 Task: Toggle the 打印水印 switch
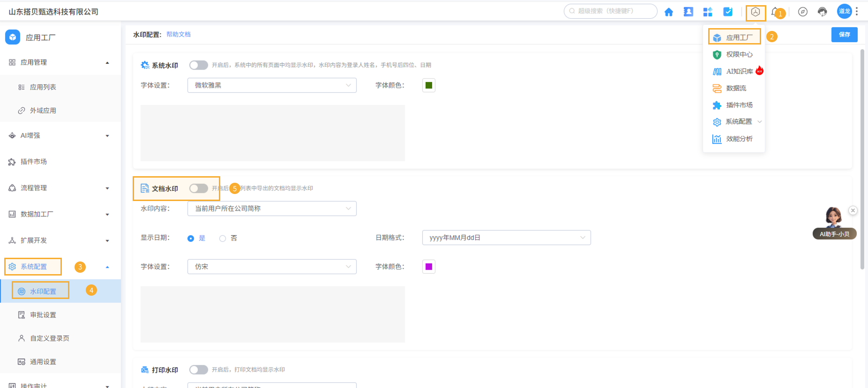[x=199, y=370]
